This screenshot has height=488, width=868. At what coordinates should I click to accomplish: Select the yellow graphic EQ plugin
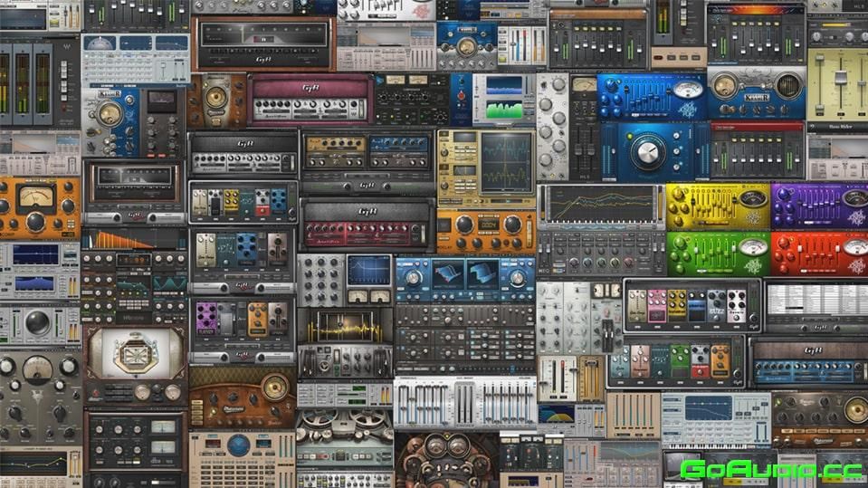click(717, 206)
